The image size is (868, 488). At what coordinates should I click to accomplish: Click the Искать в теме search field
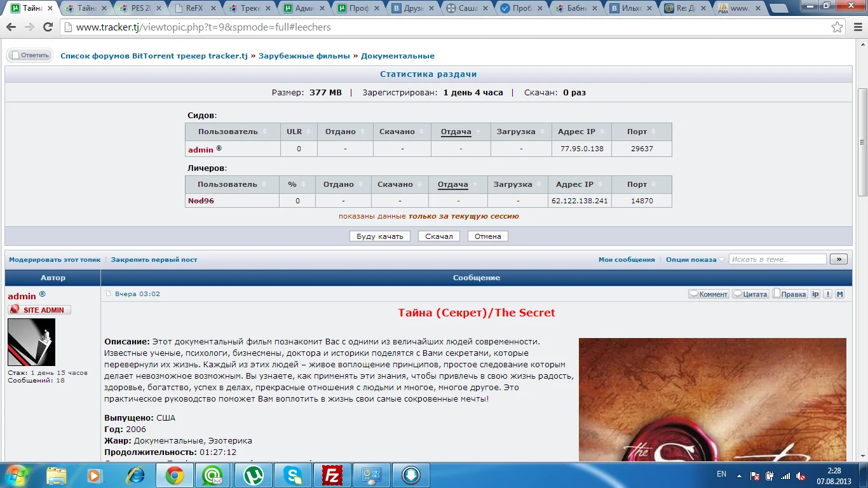(778, 259)
